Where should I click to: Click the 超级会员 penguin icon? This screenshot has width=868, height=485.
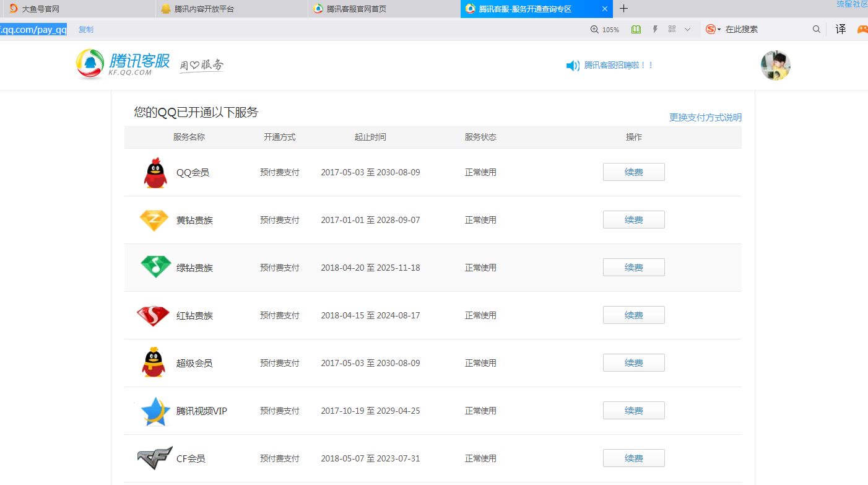tap(153, 362)
